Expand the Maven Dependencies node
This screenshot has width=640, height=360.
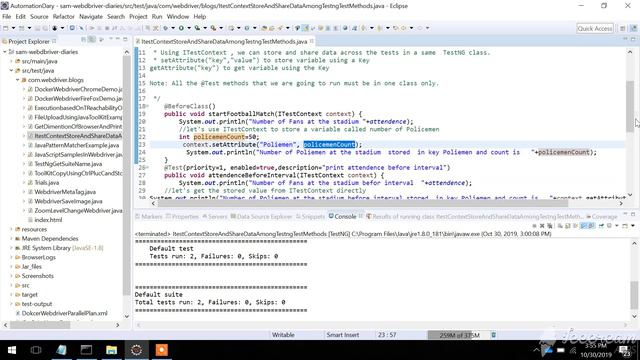pyautogui.click(x=11, y=238)
